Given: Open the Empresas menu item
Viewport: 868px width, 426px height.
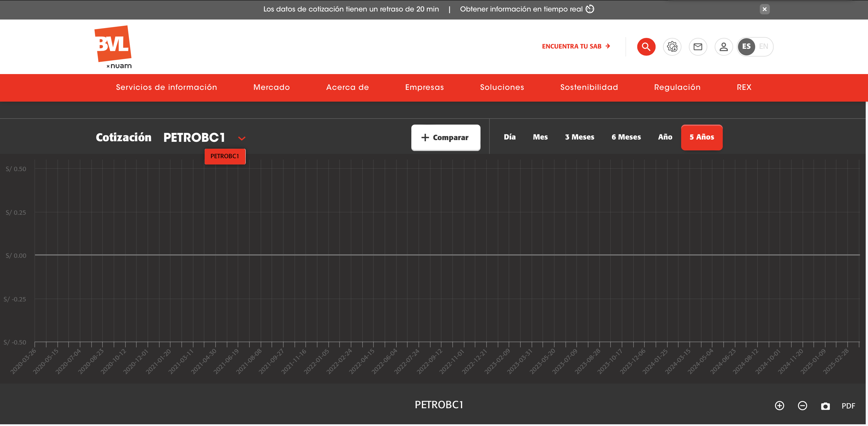Looking at the screenshot, I should click(x=424, y=87).
